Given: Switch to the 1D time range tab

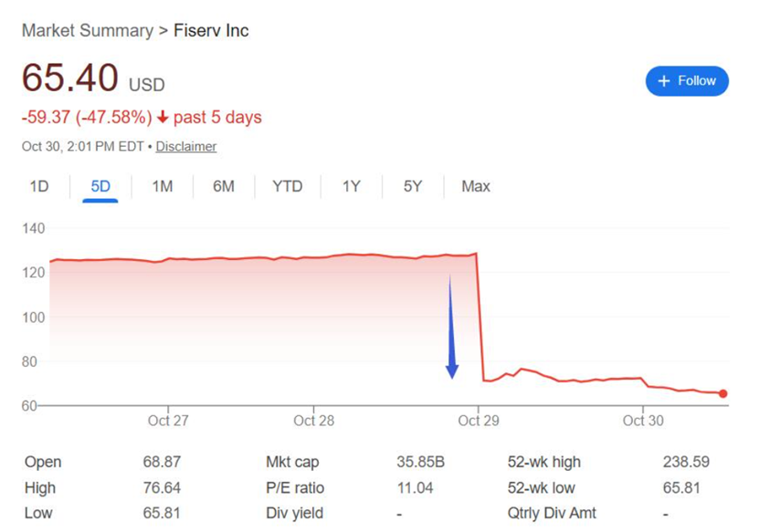Looking at the screenshot, I should [38, 186].
